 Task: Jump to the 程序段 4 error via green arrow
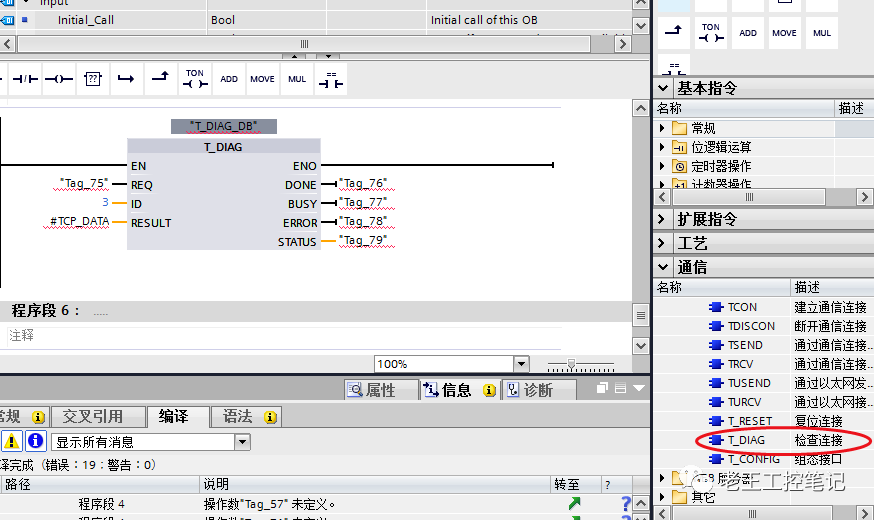[574, 504]
